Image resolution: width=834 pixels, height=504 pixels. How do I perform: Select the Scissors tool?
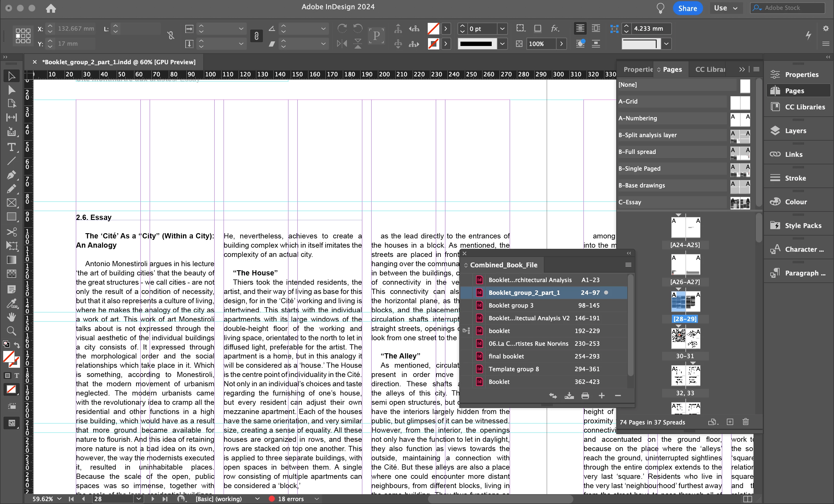click(11, 232)
